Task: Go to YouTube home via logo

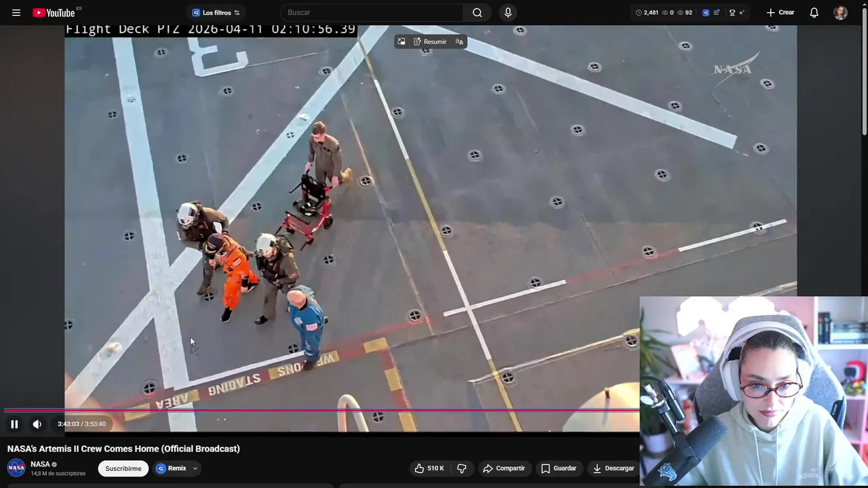Action: pos(54,13)
